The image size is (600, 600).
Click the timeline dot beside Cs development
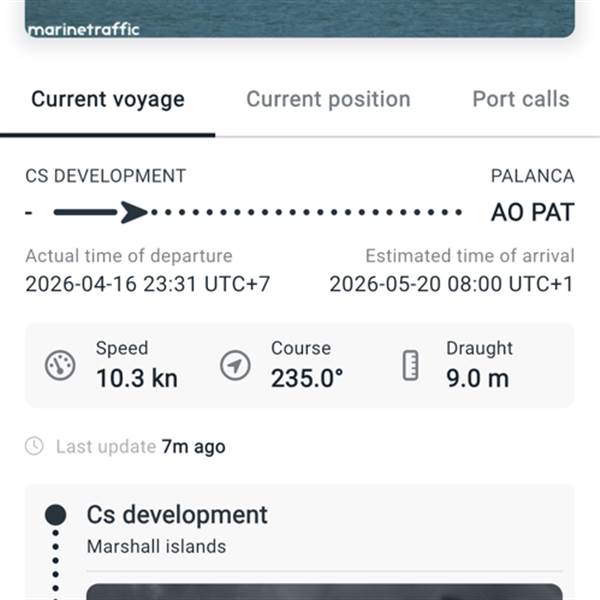[56, 515]
